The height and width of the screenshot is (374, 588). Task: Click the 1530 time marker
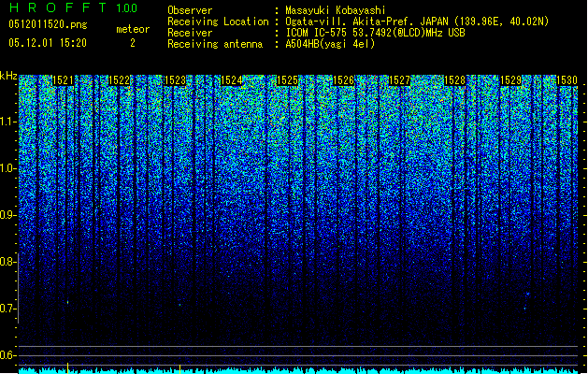[x=567, y=80]
